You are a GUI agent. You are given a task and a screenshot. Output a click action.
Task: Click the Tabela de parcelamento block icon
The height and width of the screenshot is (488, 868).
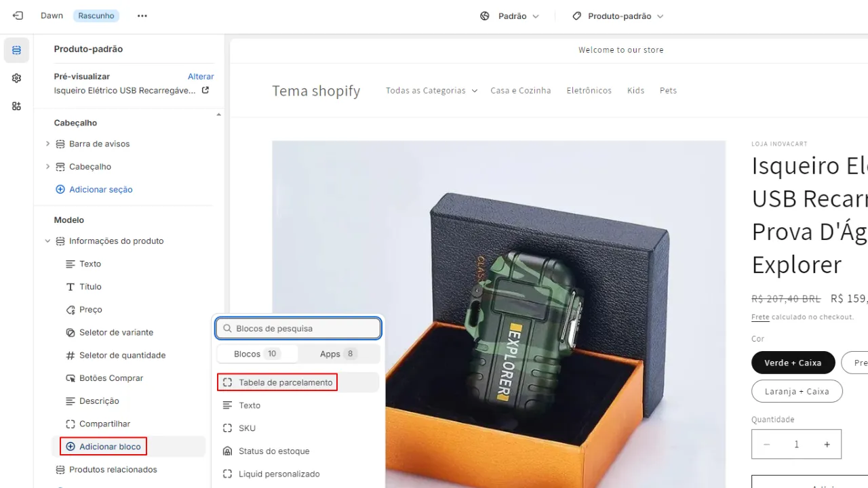coord(228,382)
